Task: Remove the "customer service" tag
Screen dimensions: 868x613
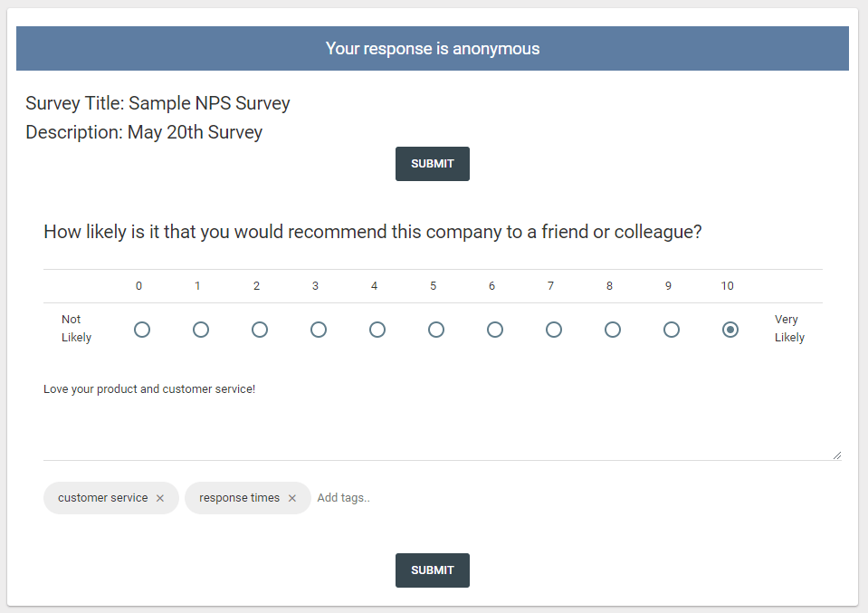Action: pyautogui.click(x=160, y=497)
